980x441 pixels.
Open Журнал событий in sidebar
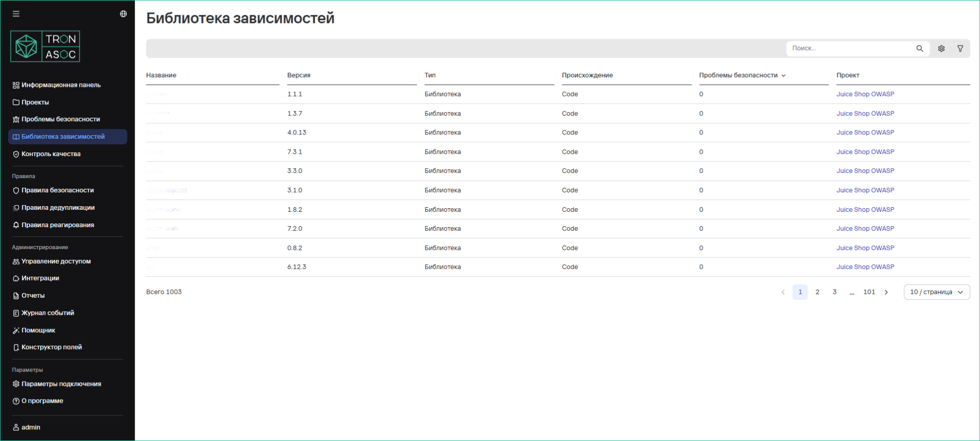(48, 313)
